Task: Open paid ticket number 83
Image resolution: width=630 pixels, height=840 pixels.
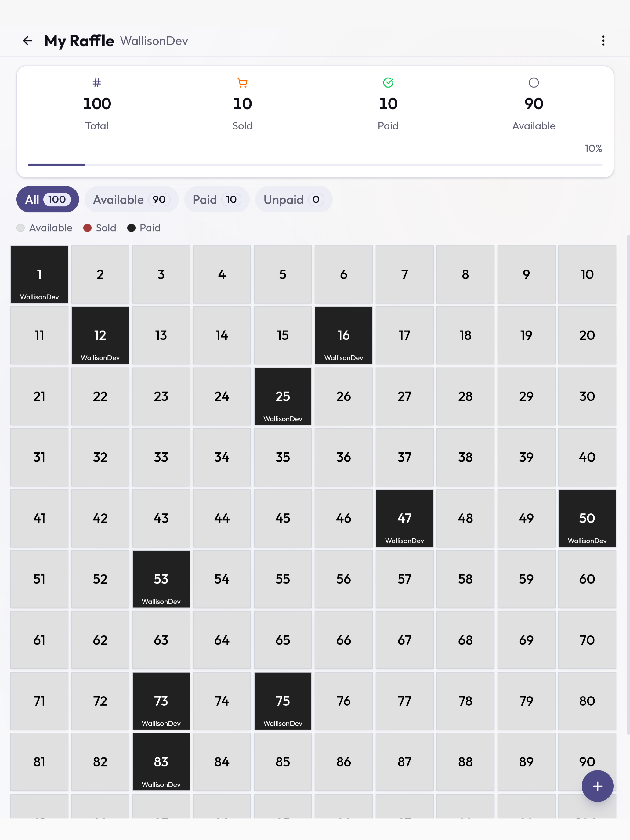Action: (161, 762)
